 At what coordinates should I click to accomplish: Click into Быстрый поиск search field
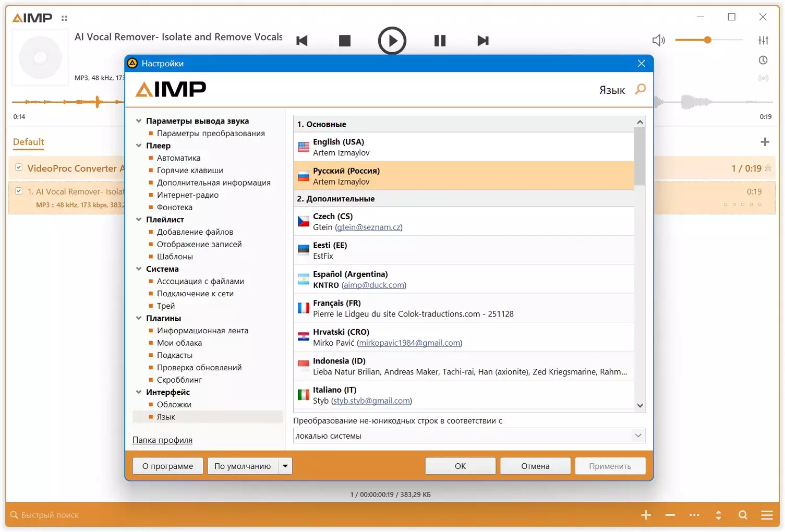click(x=50, y=515)
